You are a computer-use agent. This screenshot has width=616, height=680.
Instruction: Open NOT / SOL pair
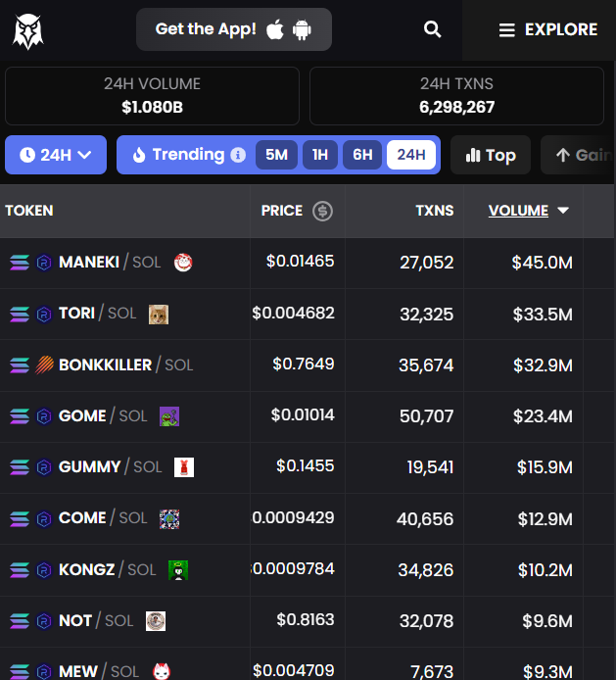point(96,621)
